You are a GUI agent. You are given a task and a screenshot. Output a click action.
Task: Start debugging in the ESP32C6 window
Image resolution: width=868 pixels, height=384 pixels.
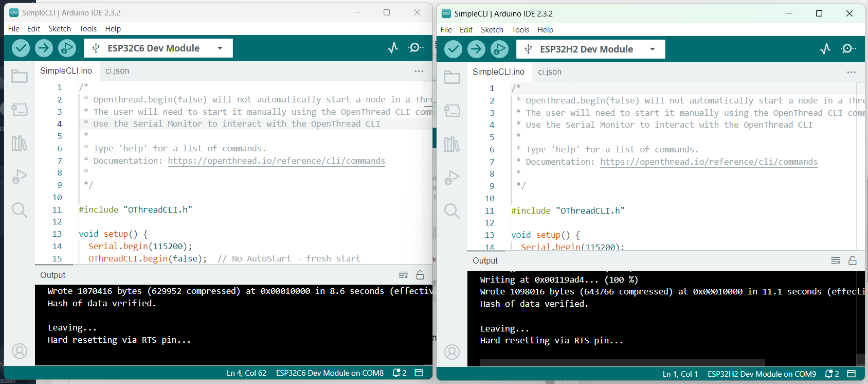(x=66, y=48)
